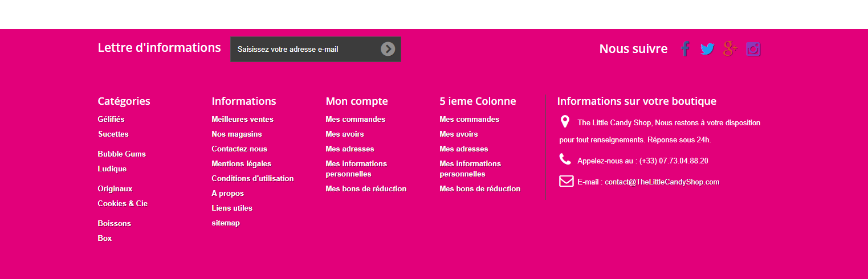Open the Contactez-nous link
Viewport: 868px width, 279px height.
tap(239, 149)
